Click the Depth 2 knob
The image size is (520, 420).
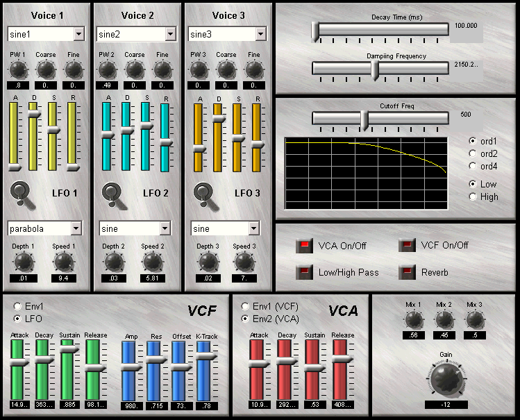click(114, 262)
